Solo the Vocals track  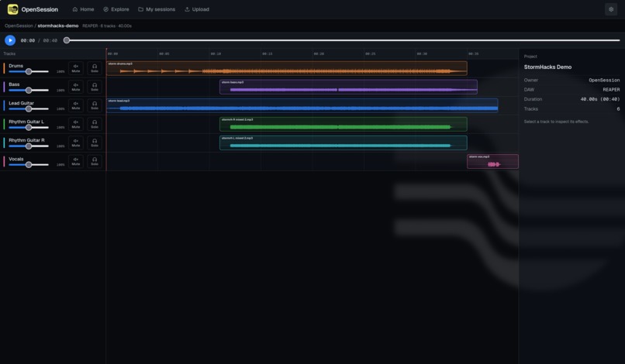[95, 161]
